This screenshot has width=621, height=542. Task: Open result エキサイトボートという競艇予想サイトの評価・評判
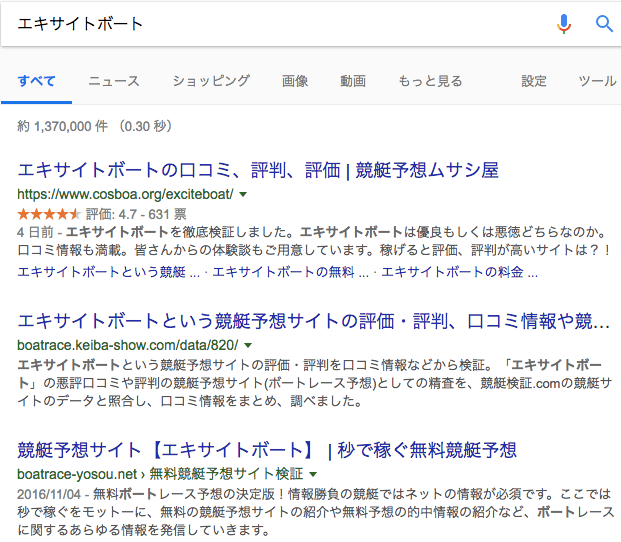(x=314, y=321)
